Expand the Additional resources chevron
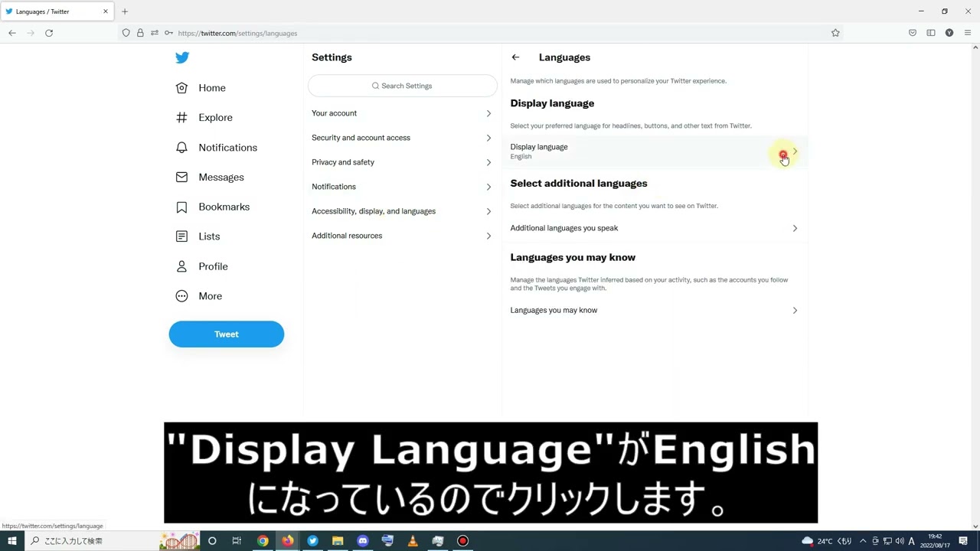Screen dimensions: 980x551 (488, 236)
